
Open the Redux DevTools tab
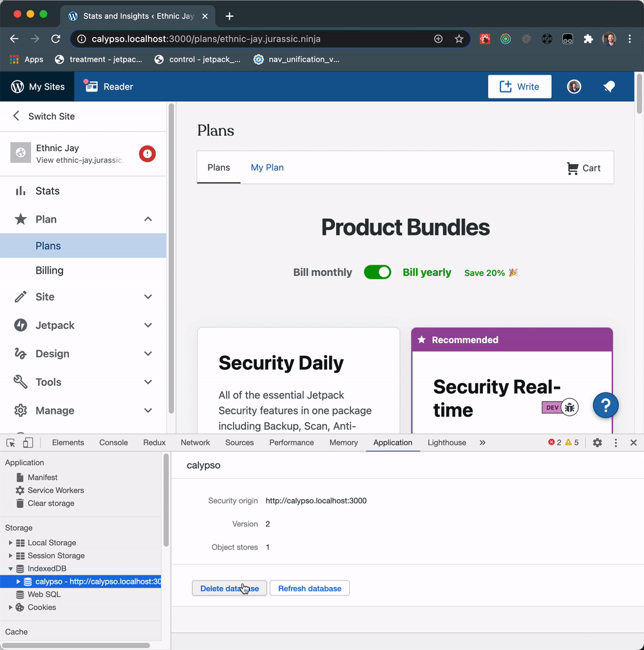tap(155, 443)
